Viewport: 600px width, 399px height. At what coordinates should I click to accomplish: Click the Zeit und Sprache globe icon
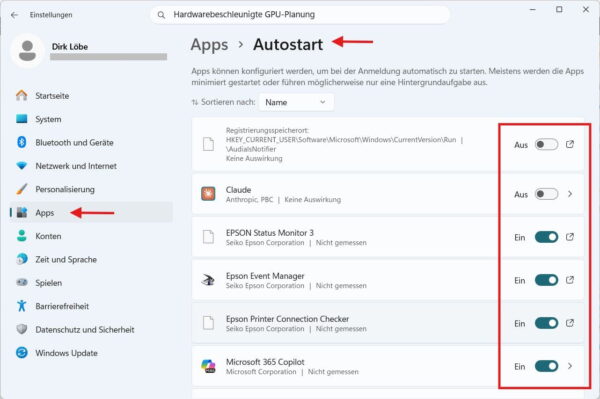point(22,259)
